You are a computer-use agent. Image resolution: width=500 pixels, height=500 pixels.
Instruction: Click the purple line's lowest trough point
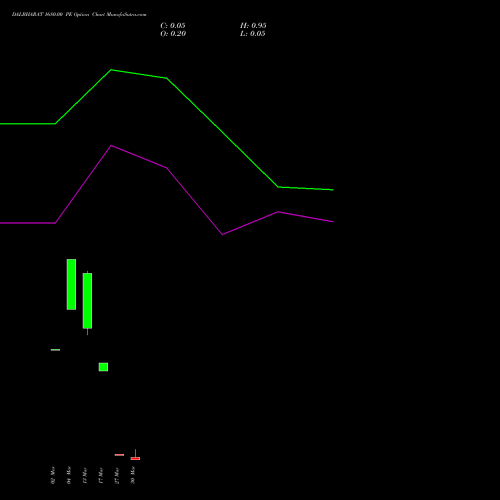coord(222,235)
